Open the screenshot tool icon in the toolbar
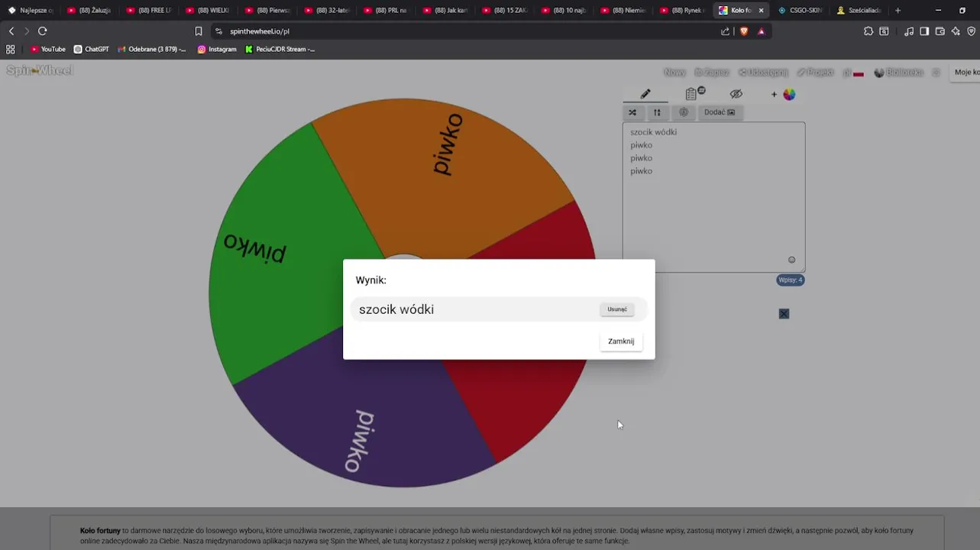980x550 pixels. [x=884, y=31]
